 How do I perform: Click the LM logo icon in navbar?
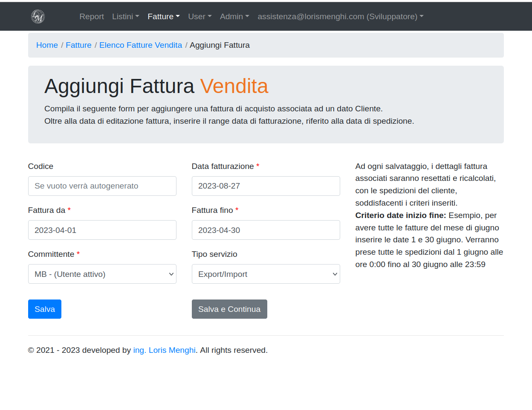[38, 17]
